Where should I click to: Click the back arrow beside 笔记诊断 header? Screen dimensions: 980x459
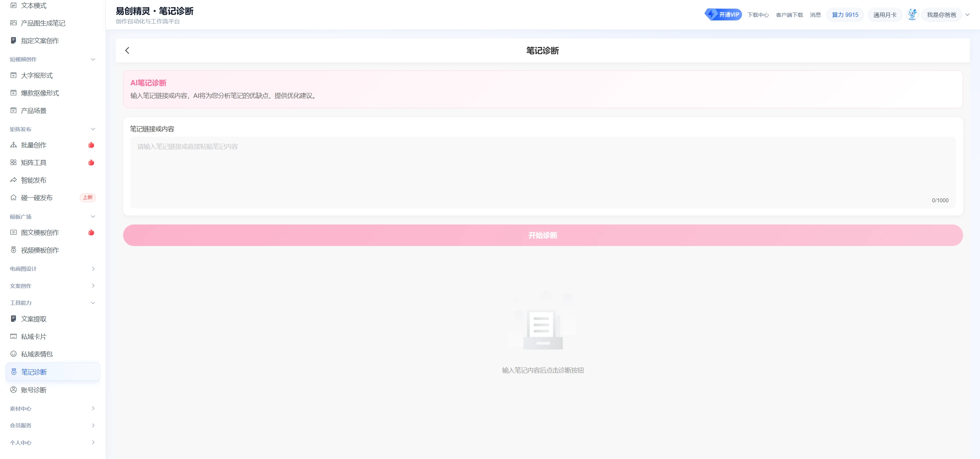[127, 50]
